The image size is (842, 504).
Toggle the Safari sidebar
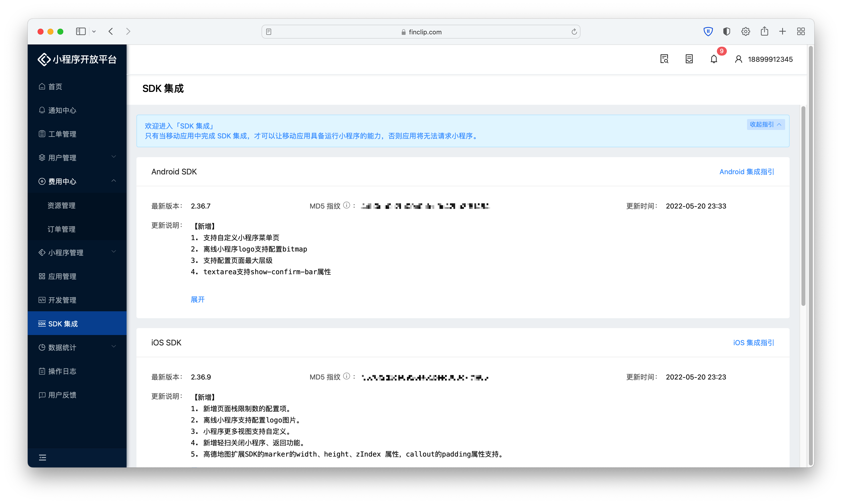pyautogui.click(x=81, y=32)
